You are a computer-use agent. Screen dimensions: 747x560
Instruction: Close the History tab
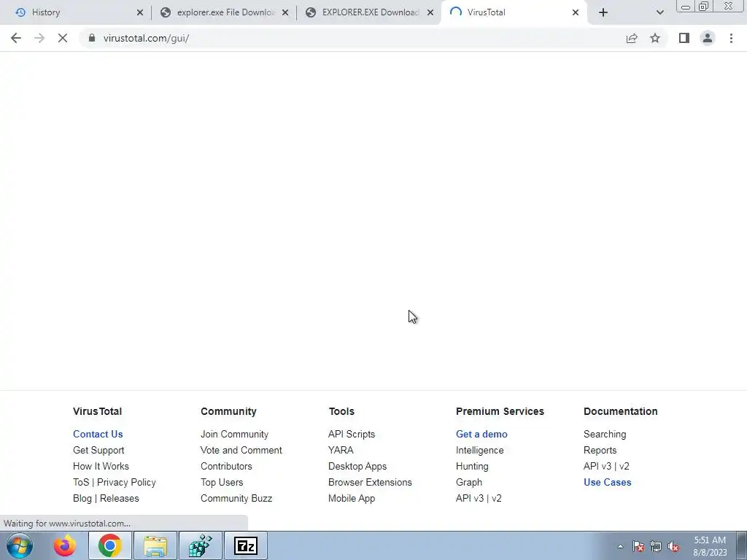click(x=140, y=12)
